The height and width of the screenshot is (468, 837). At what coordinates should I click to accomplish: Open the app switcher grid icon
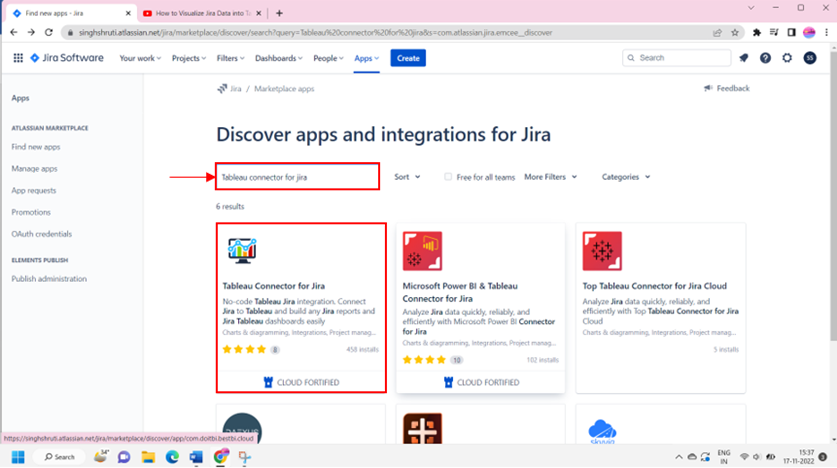18,58
